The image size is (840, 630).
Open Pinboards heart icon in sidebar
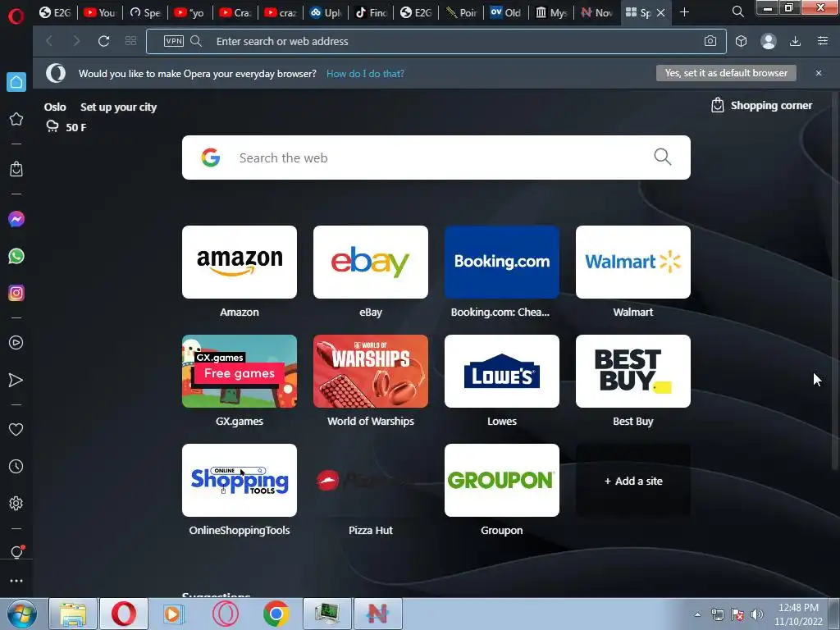pyautogui.click(x=16, y=429)
